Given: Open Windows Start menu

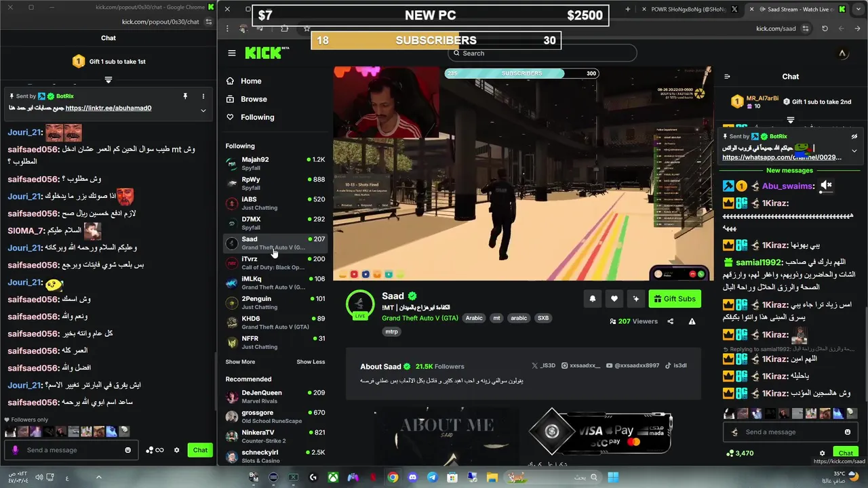Looking at the screenshot, I should [612, 477].
